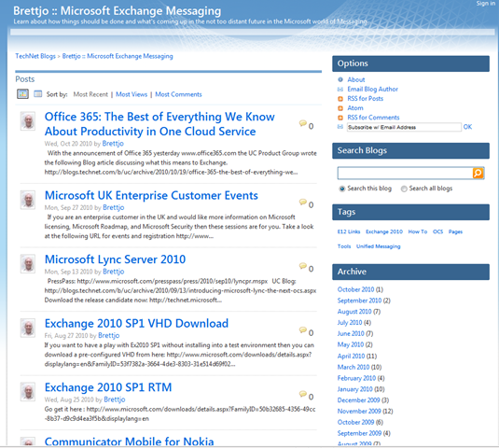Select the Pages tag
The height and width of the screenshot is (448, 499).
click(x=455, y=231)
